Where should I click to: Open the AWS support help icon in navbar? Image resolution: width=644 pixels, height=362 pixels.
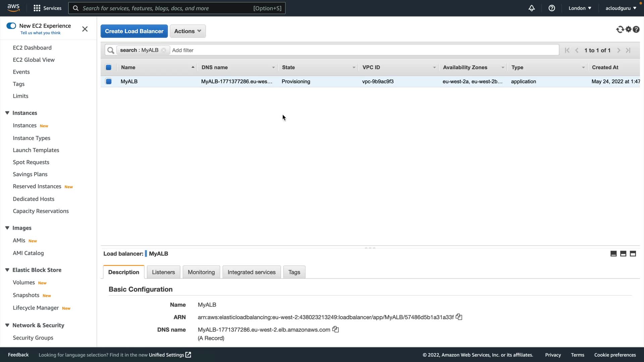(x=552, y=8)
